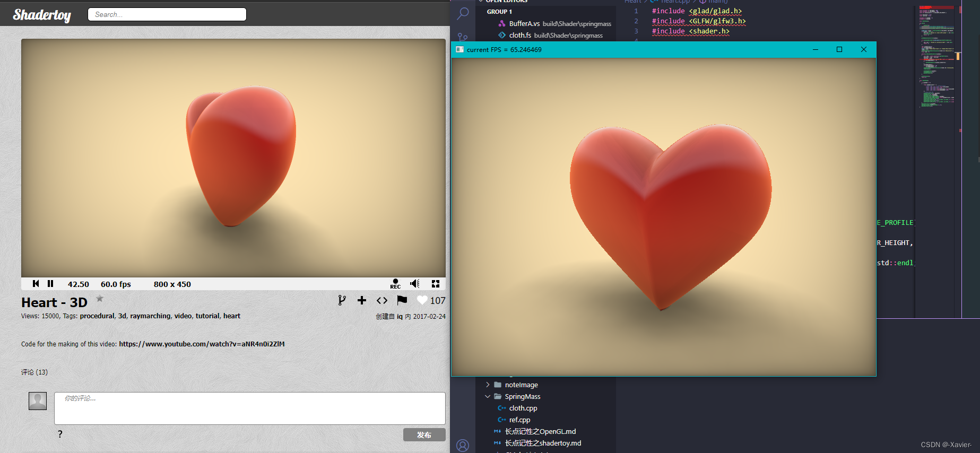Open the VS Code Source Control view
980x453 pixels.
point(463,37)
